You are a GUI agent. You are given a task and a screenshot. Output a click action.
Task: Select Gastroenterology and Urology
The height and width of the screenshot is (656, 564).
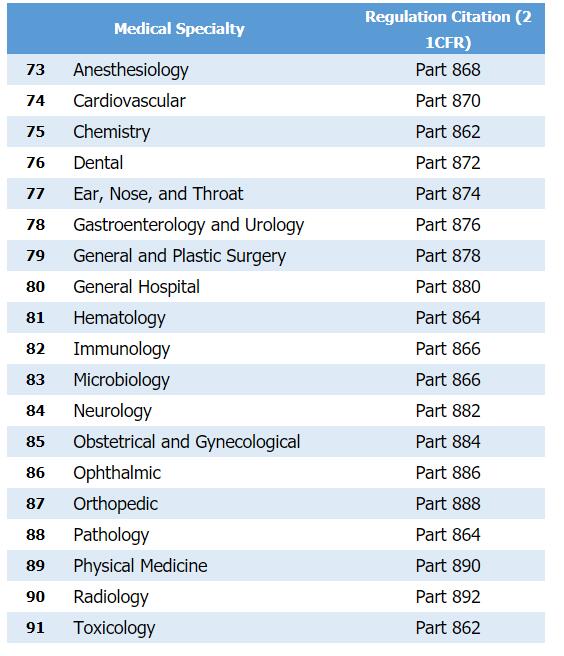(x=189, y=226)
